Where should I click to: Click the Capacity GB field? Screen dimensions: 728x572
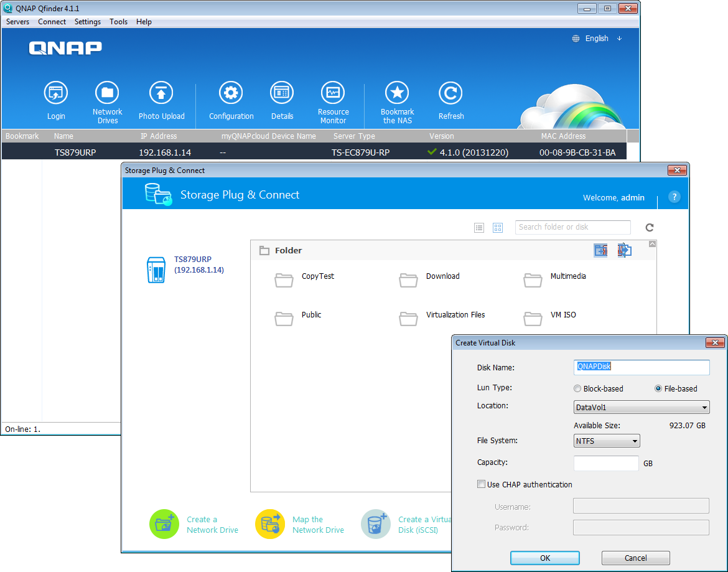click(x=606, y=463)
